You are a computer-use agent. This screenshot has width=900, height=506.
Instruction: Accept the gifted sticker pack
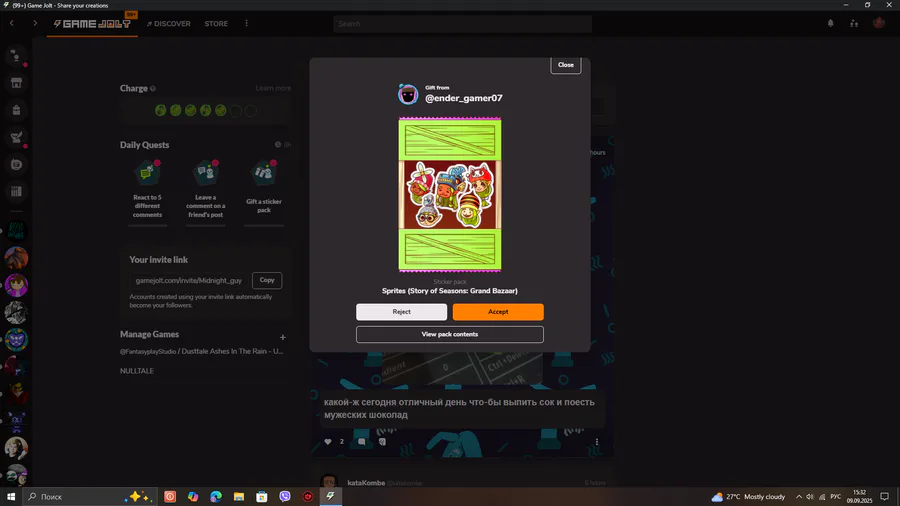tap(498, 312)
